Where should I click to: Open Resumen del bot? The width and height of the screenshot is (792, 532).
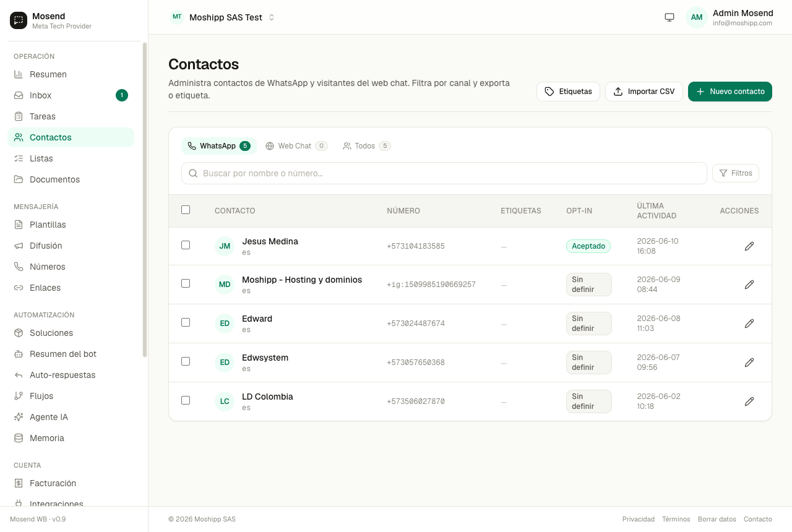point(71,354)
